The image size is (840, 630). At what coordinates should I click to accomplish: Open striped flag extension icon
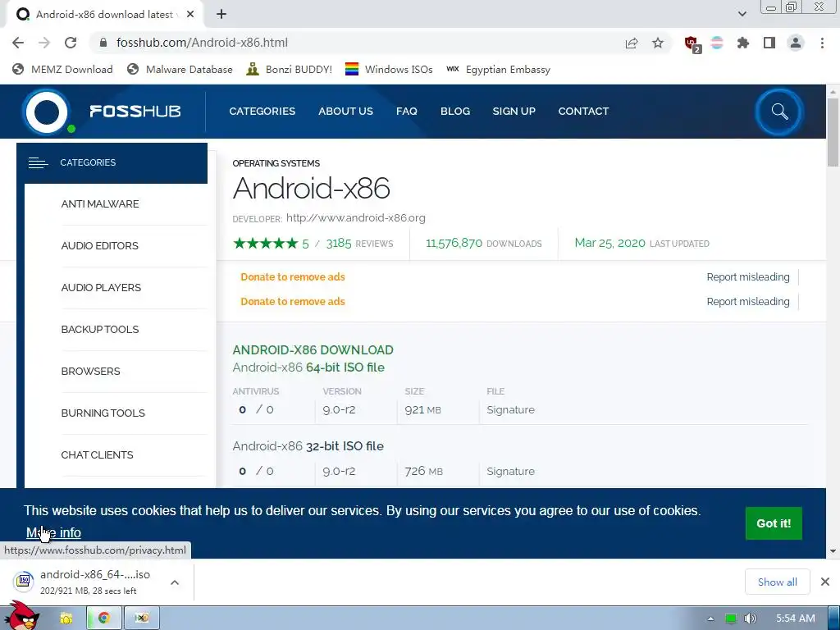click(x=717, y=43)
